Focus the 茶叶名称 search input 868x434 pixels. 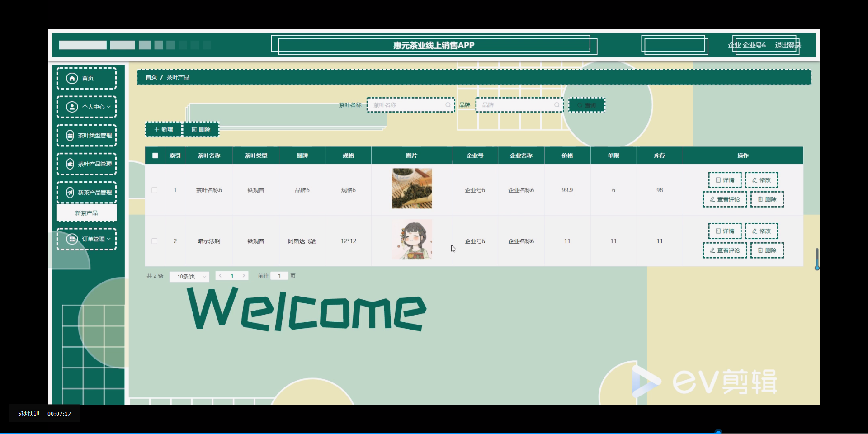point(410,105)
